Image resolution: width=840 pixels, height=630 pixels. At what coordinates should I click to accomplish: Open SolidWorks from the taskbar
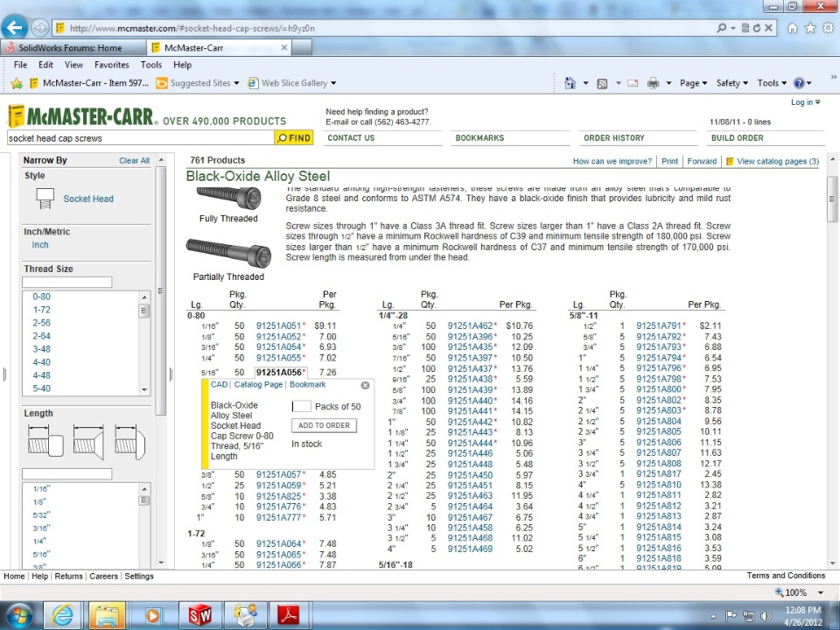coord(199,615)
